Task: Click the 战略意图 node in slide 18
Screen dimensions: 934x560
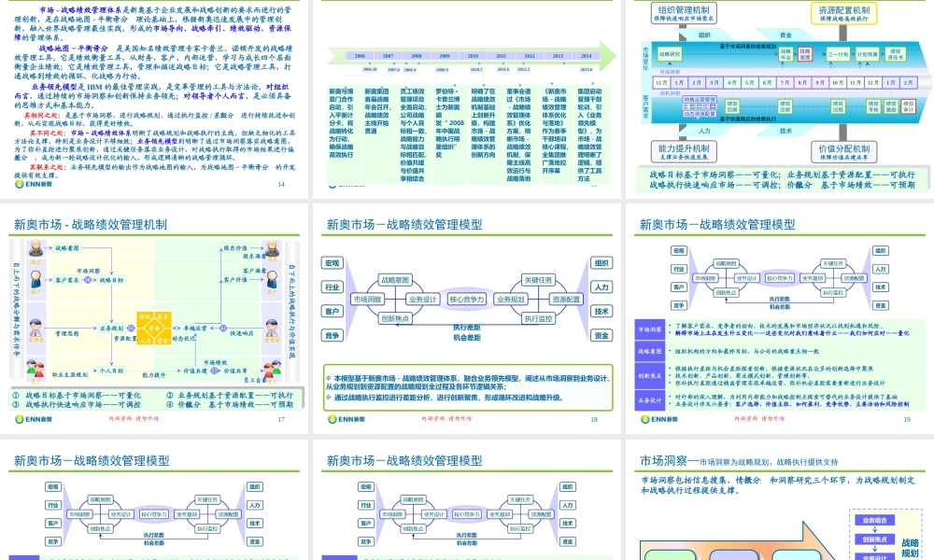Action: click(395, 280)
